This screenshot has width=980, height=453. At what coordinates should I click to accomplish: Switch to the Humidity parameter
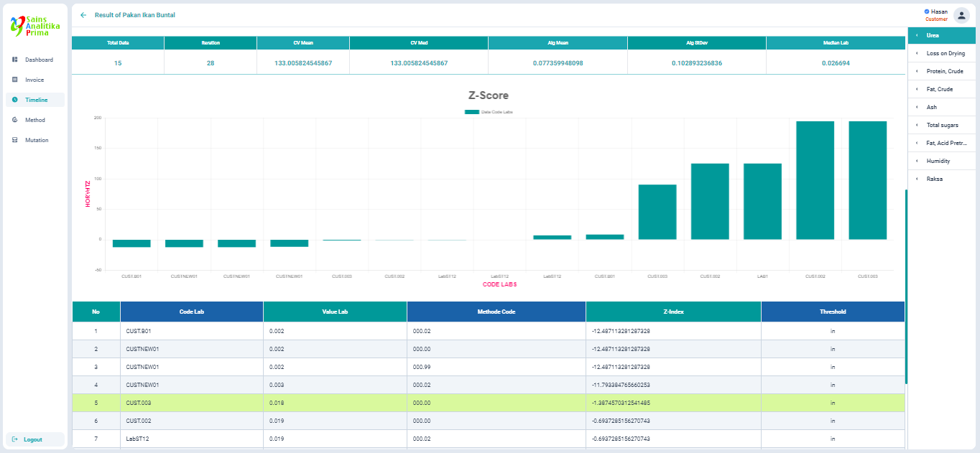point(938,161)
